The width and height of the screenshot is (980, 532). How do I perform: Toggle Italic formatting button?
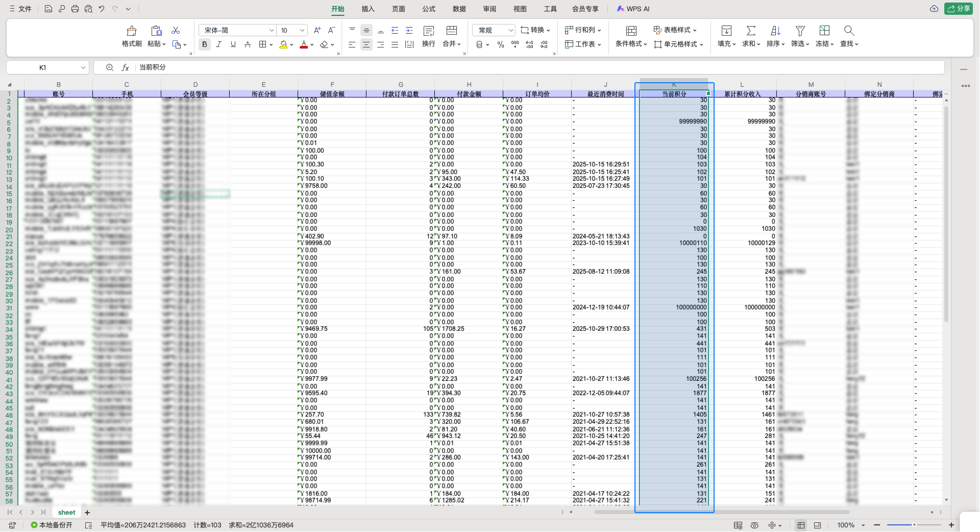[219, 44]
